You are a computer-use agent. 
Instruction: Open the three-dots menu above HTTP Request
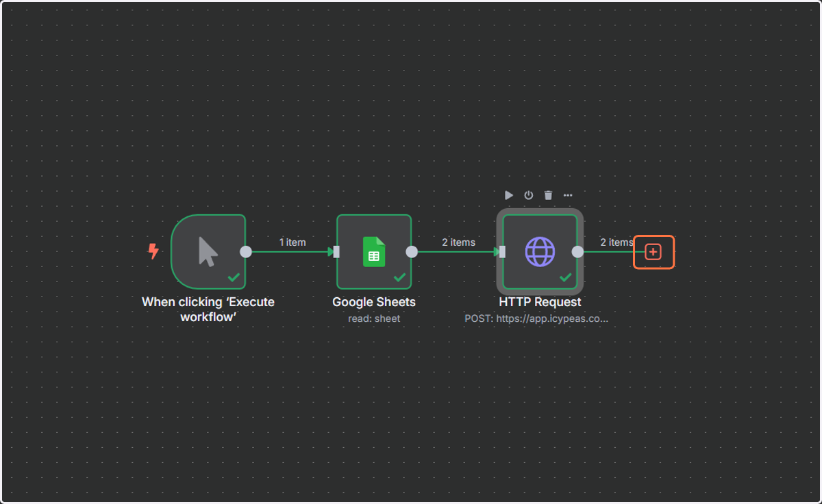(568, 195)
